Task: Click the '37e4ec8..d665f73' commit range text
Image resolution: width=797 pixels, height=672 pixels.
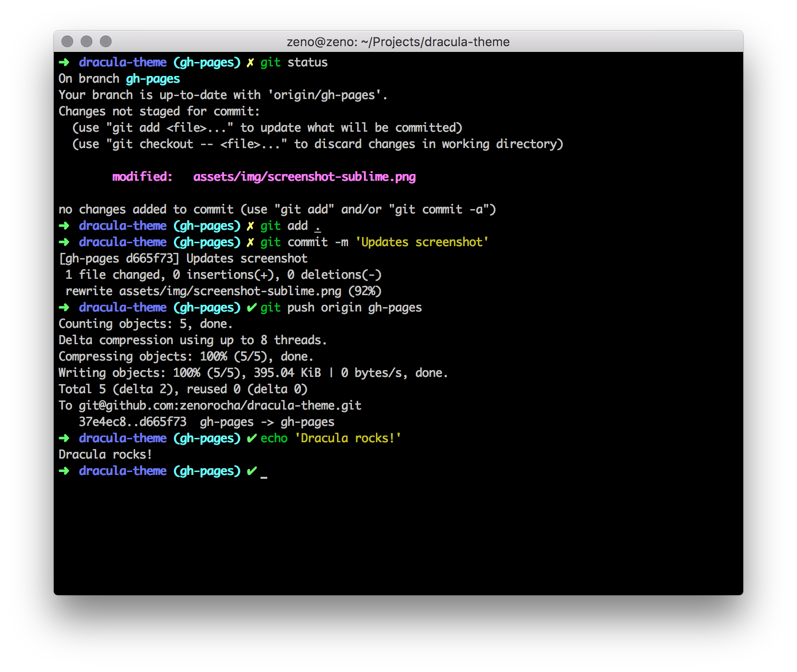Action: [132, 422]
